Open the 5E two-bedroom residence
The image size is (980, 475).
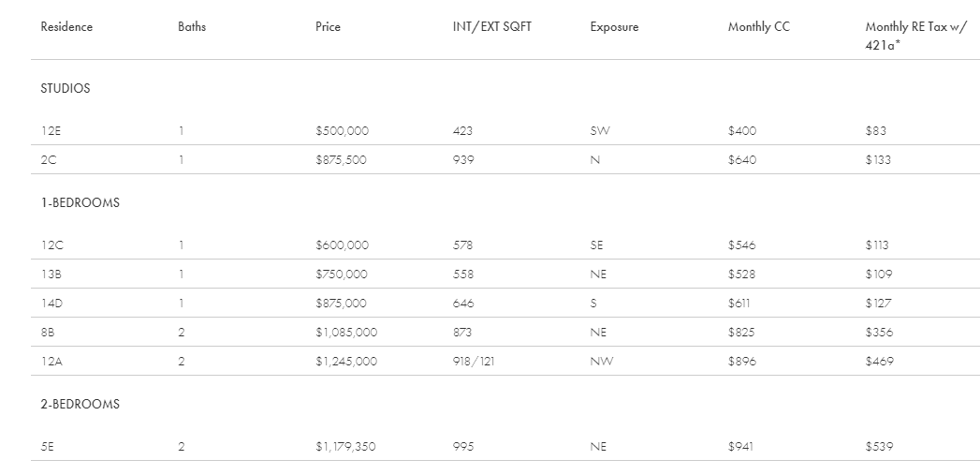(48, 447)
